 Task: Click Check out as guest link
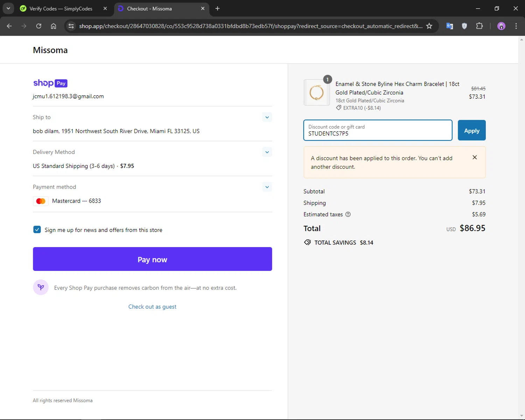152,307
